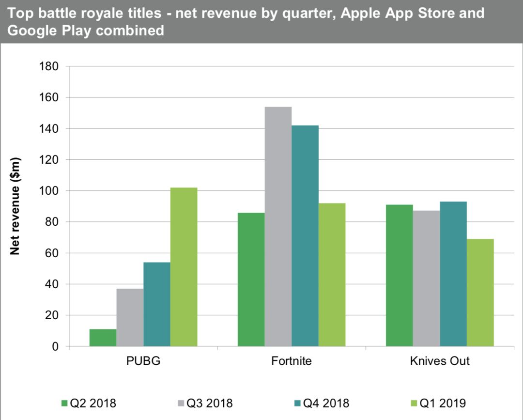The width and height of the screenshot is (523, 420).
Task: Select the "0" y-axis tick label
Action: tap(55, 346)
